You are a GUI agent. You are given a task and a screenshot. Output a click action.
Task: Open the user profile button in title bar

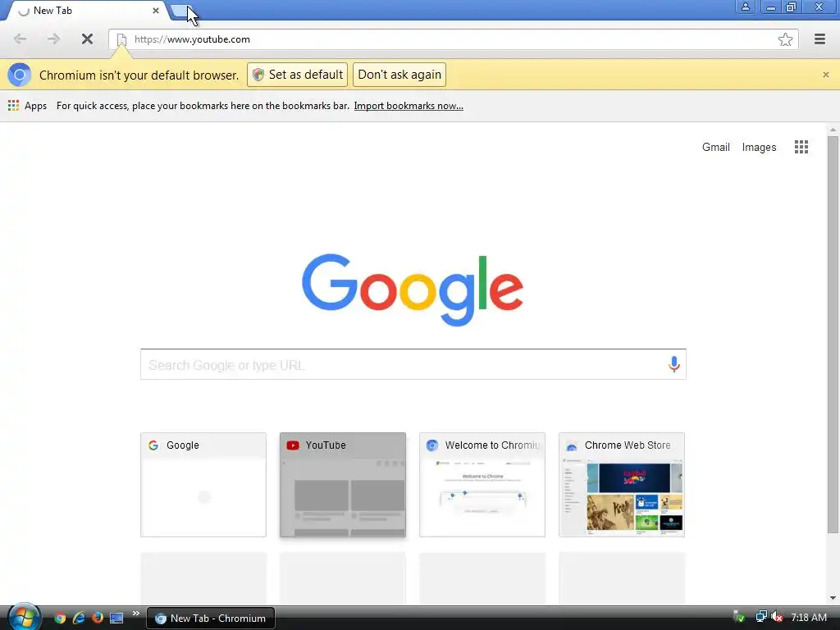745,7
